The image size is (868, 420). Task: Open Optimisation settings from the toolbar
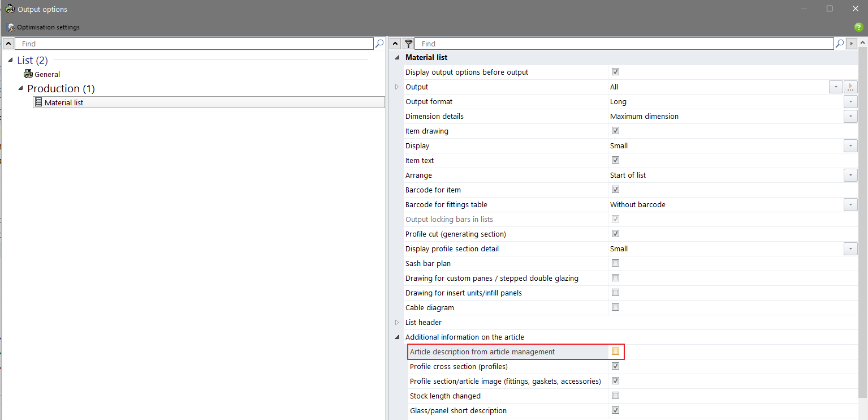pos(44,27)
